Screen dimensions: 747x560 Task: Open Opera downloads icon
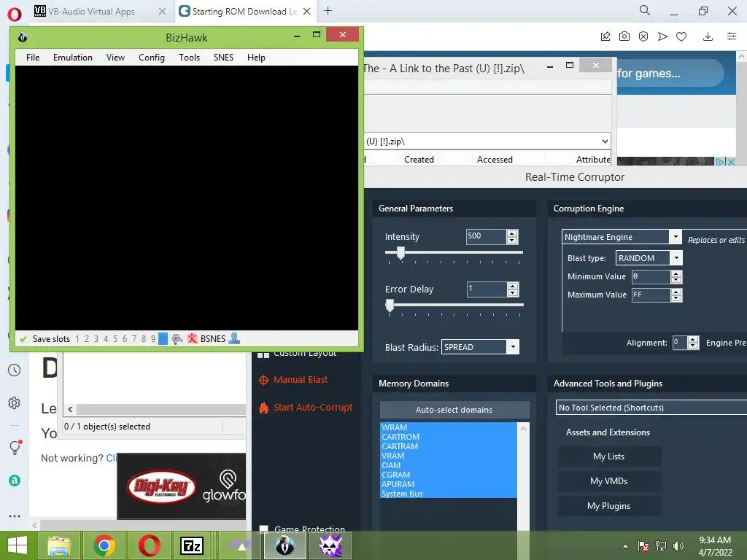pos(708,36)
